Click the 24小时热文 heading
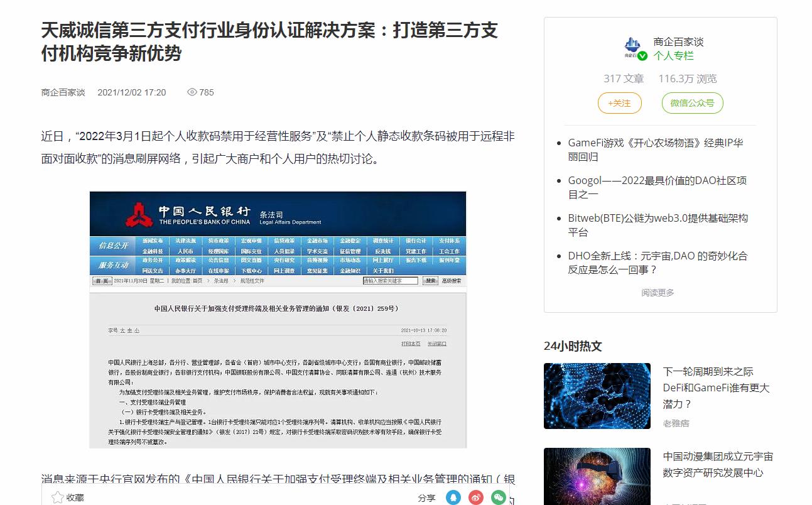812x505 pixels. 573,346
